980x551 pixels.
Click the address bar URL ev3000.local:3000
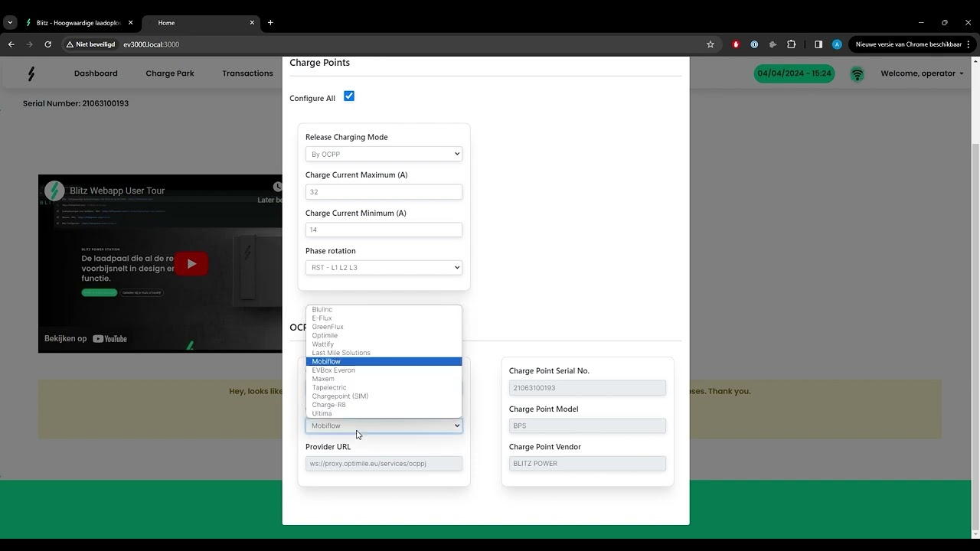click(x=152, y=44)
